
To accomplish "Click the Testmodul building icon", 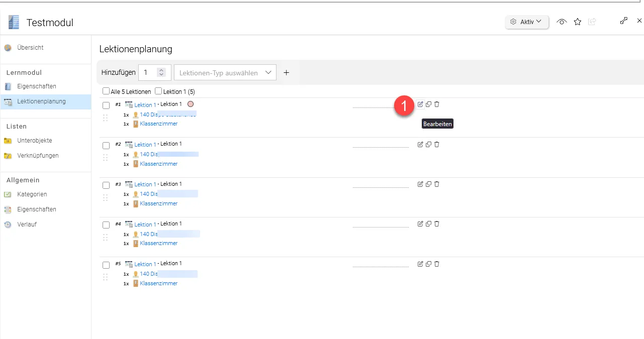I will point(14,22).
